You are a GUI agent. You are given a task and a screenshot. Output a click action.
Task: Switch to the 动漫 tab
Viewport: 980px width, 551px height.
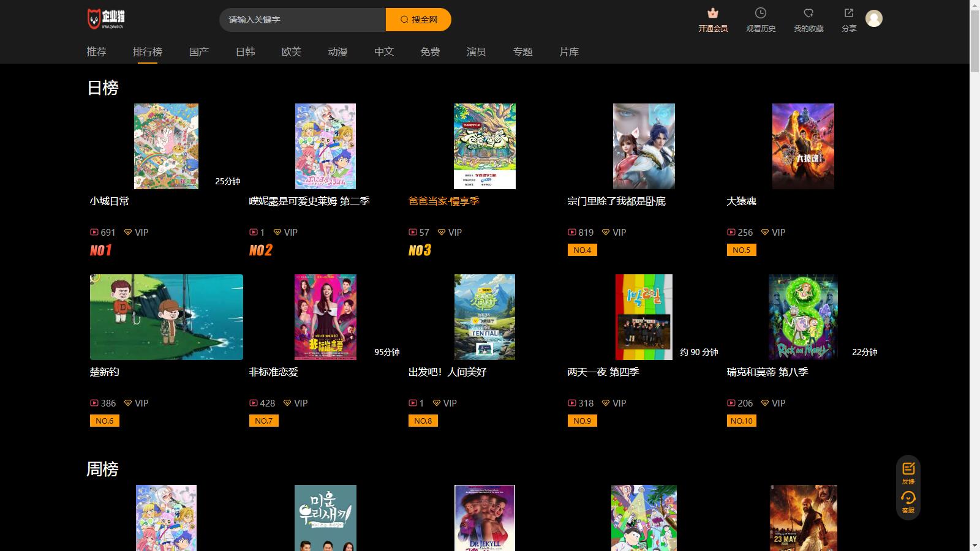point(337,52)
